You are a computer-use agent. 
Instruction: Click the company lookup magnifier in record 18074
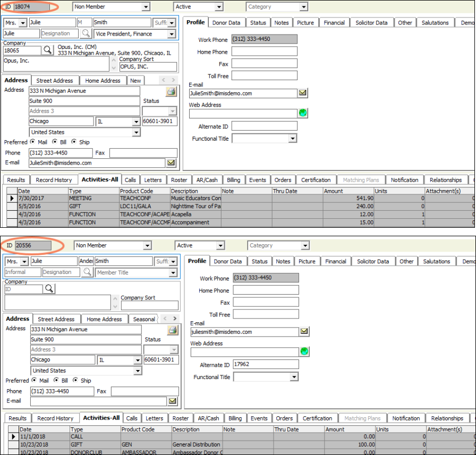(x=48, y=50)
